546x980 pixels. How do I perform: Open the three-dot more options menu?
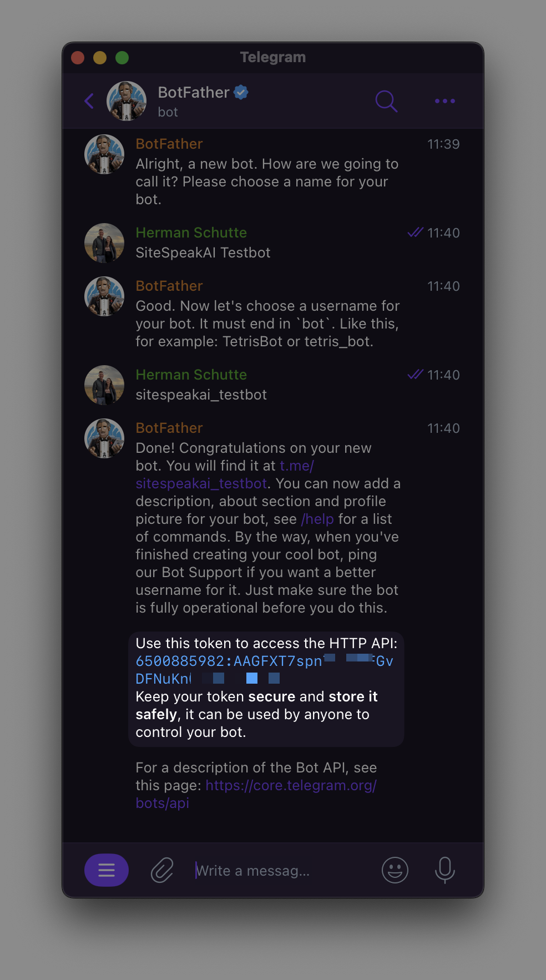445,101
